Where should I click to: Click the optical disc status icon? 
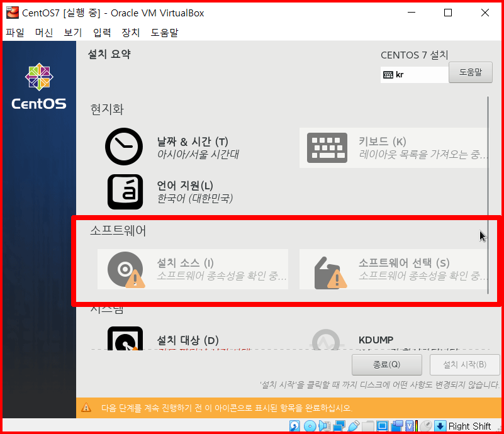(310, 426)
